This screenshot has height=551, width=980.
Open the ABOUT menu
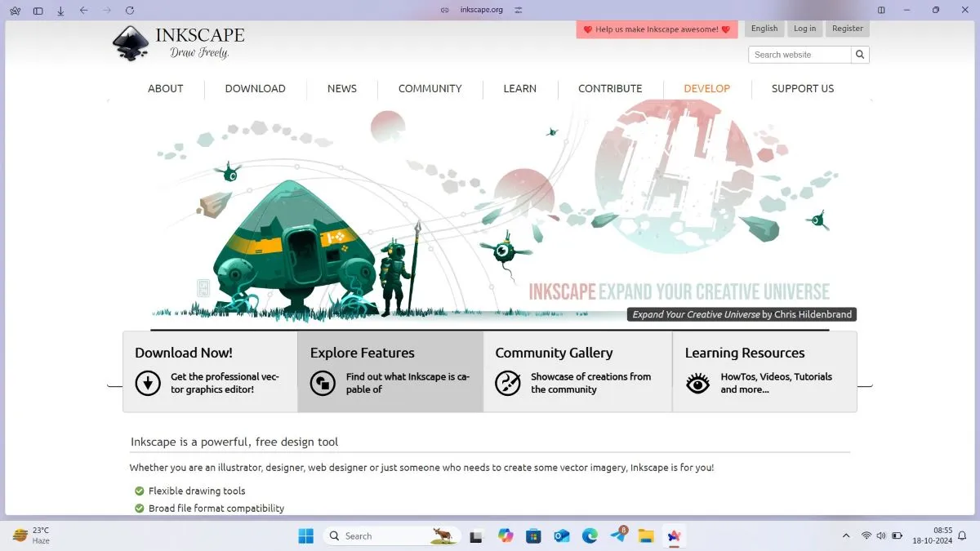[x=165, y=88]
